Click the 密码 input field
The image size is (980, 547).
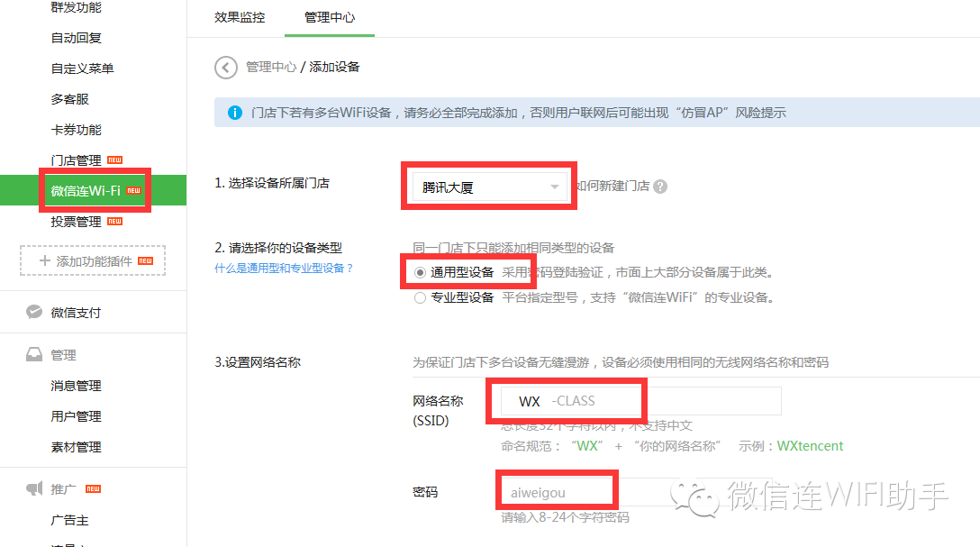[x=636, y=493]
